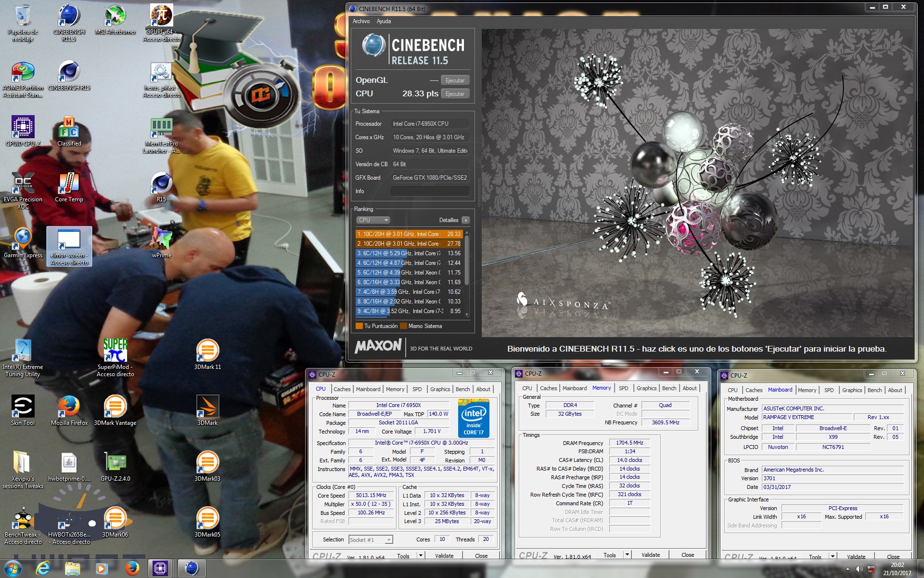This screenshot has height=578, width=924.
Task: Open the Classified desktop icon
Action: pyautogui.click(x=69, y=131)
